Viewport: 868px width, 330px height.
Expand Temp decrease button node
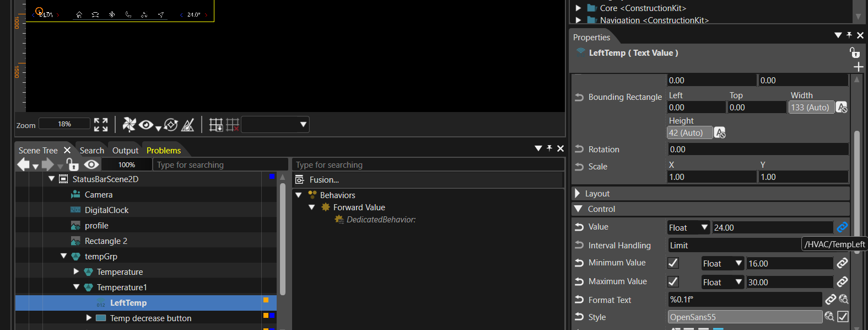point(89,318)
